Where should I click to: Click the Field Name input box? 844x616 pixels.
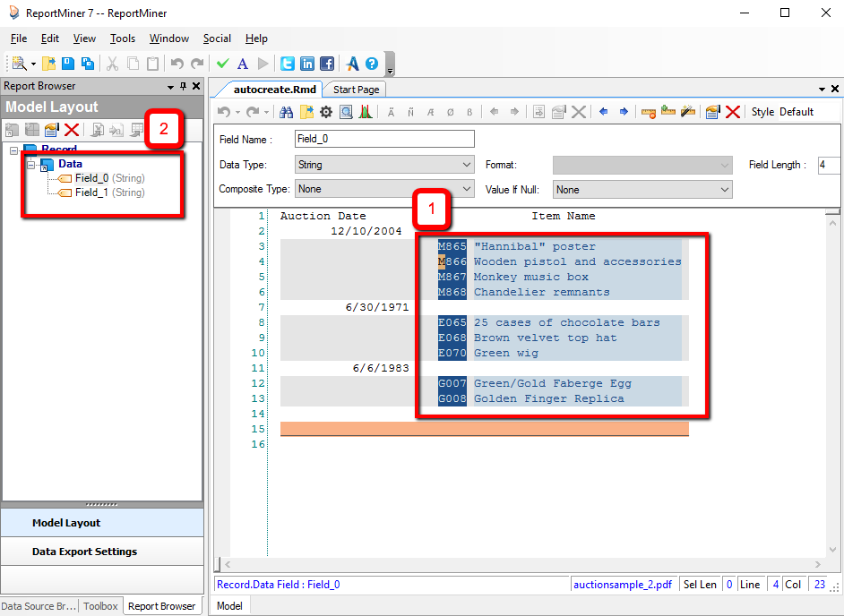[384, 140]
